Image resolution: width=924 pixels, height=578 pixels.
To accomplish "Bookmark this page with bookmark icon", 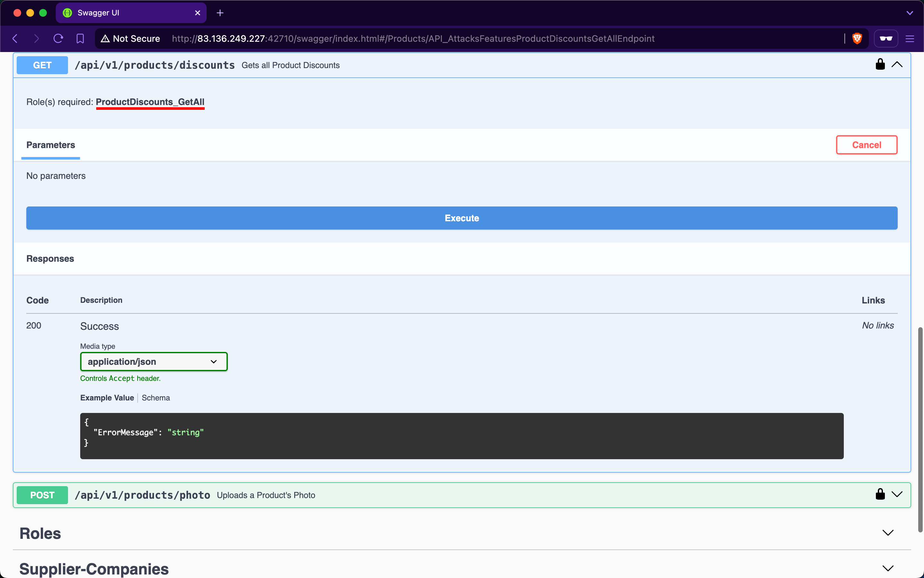I will [x=80, y=39].
